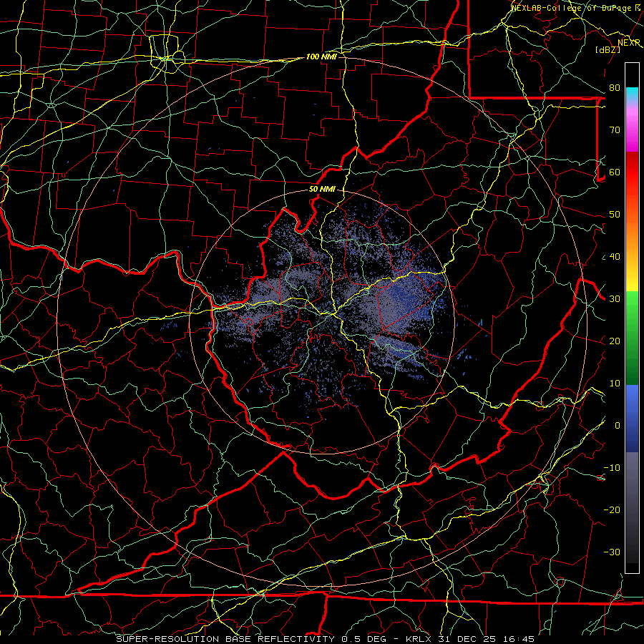Click the 0 dBZ legend label
Screen dimensions: 644x644
(x=618, y=426)
